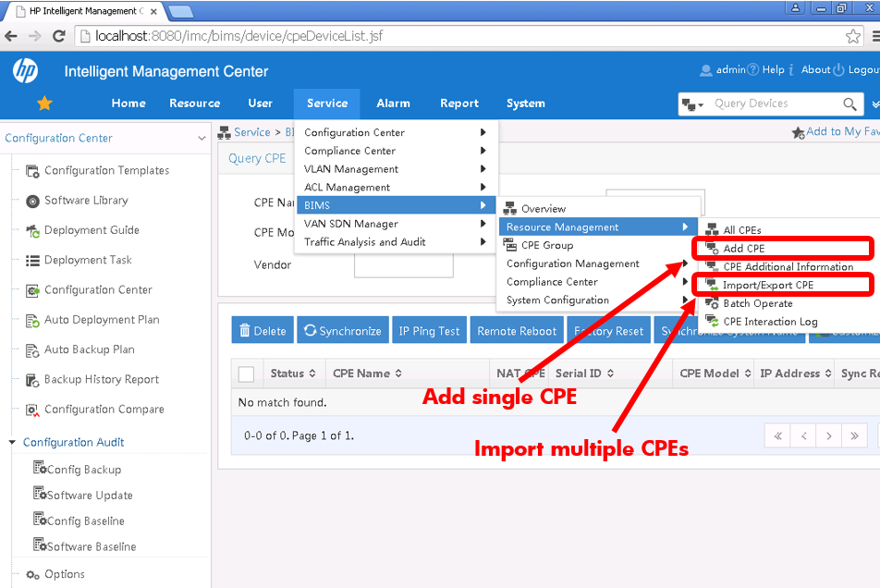Click the Auto Deployment Plan icon
The image size is (880, 588).
point(32,321)
